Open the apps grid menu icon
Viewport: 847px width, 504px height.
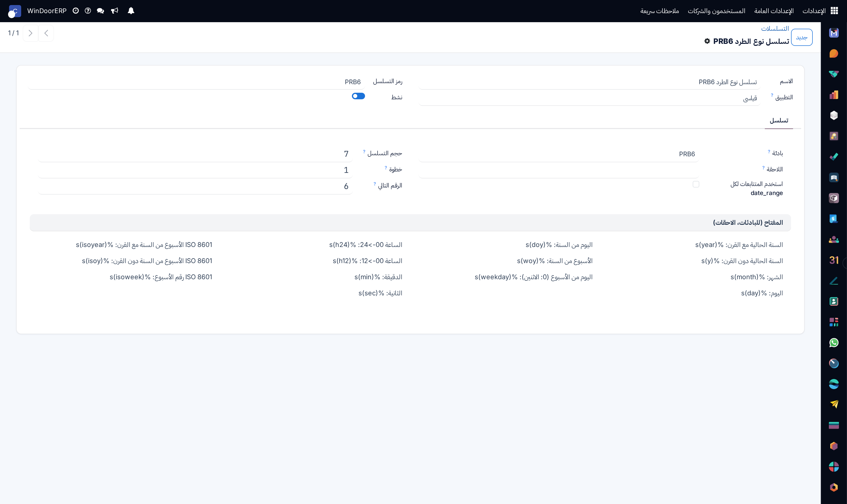tap(834, 11)
